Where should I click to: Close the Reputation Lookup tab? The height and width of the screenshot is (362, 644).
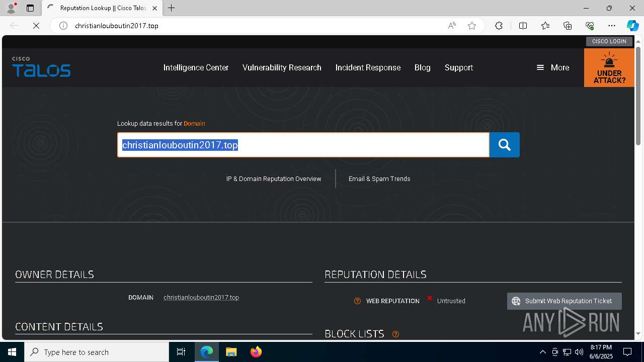154,8
